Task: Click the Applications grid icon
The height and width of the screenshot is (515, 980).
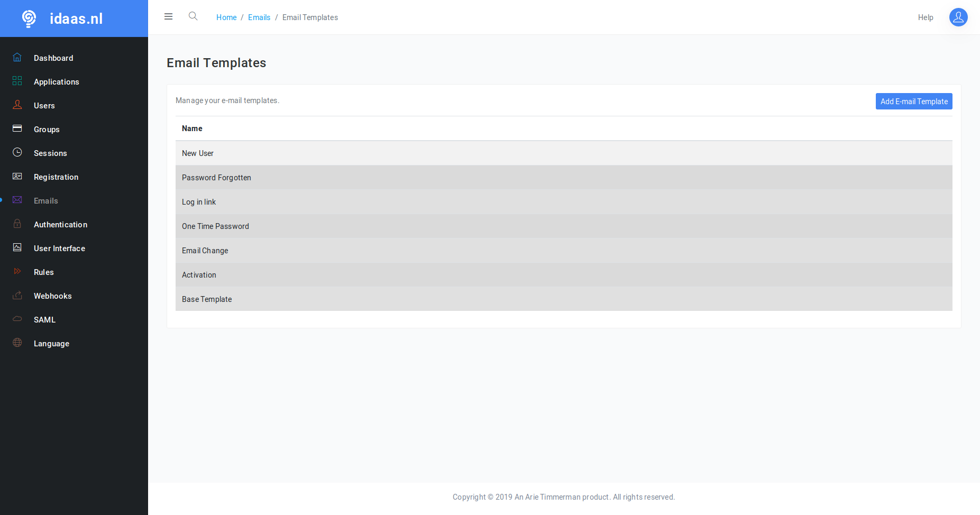Action: pos(17,81)
